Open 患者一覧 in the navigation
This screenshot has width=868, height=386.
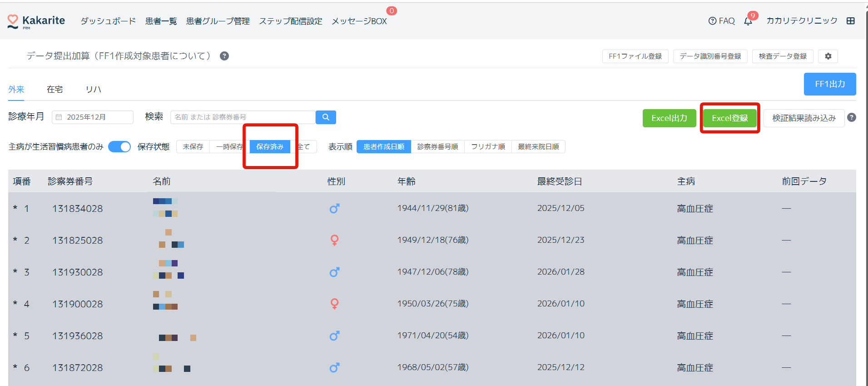click(x=161, y=21)
